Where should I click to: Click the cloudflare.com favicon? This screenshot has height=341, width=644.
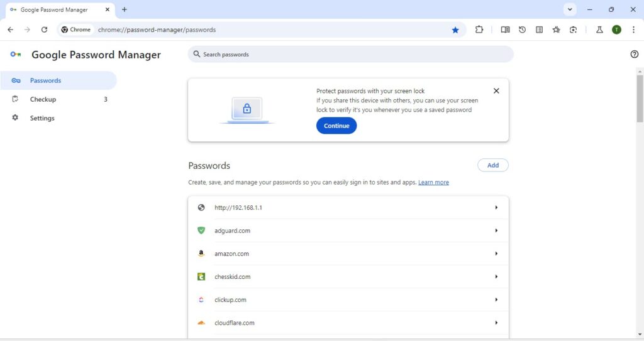pyautogui.click(x=201, y=323)
